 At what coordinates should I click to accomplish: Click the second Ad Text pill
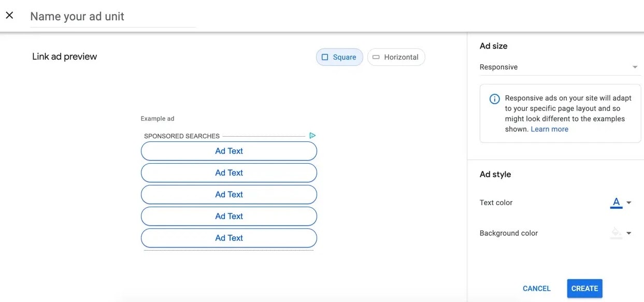[x=229, y=173]
